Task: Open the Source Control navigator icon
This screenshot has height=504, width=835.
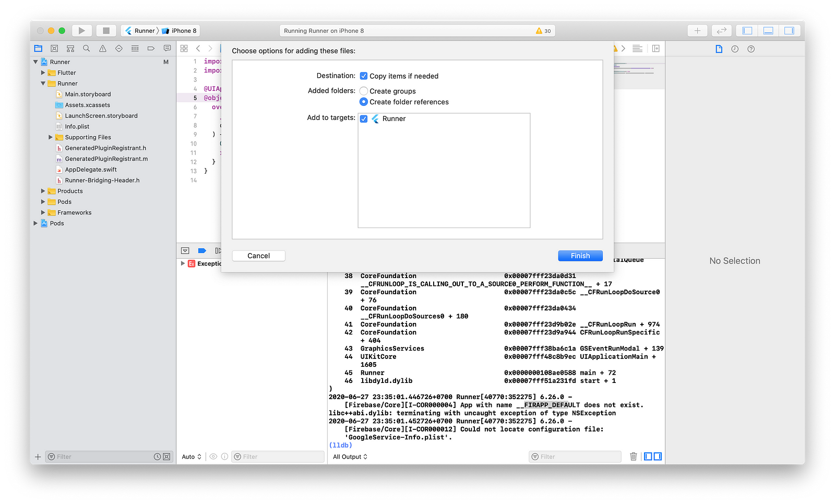Action: click(x=54, y=49)
